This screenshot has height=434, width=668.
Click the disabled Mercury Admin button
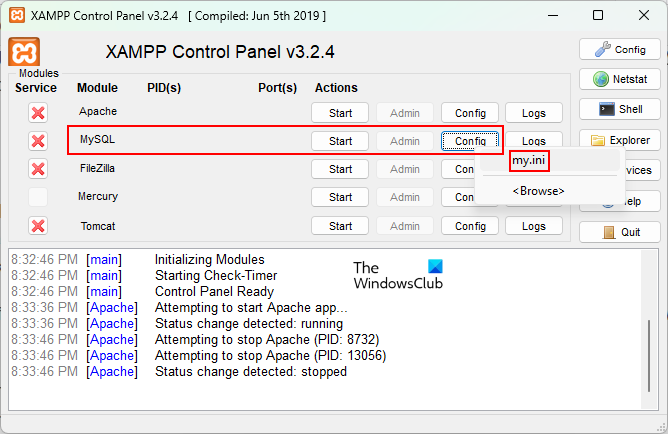point(405,197)
